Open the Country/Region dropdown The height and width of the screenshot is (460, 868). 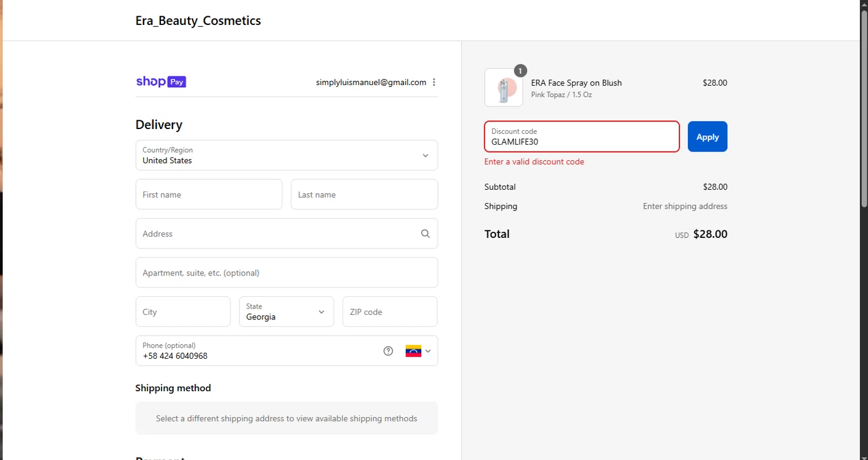[286, 155]
